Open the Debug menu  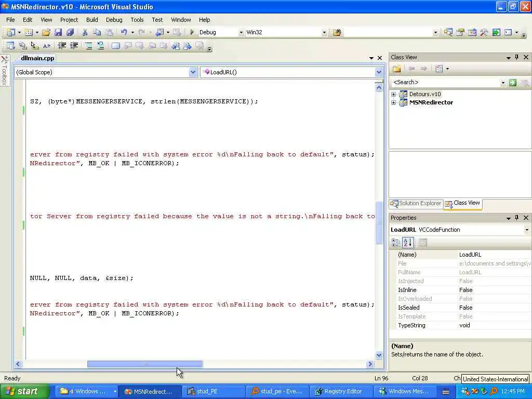(114, 20)
